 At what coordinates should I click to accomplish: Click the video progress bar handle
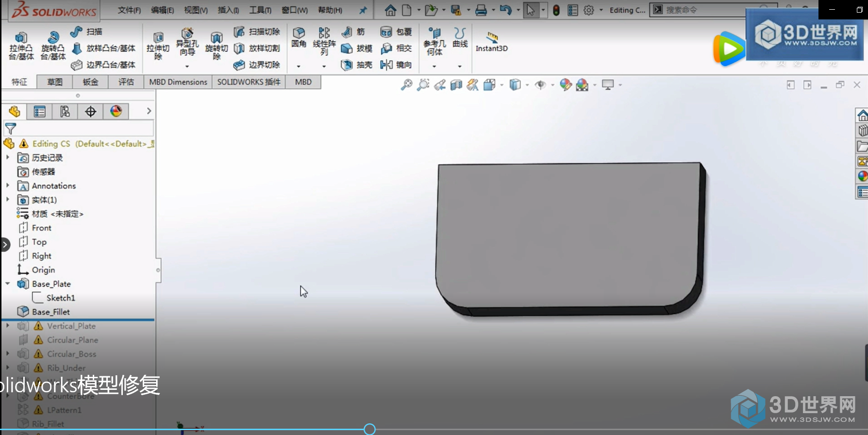pyautogui.click(x=369, y=429)
